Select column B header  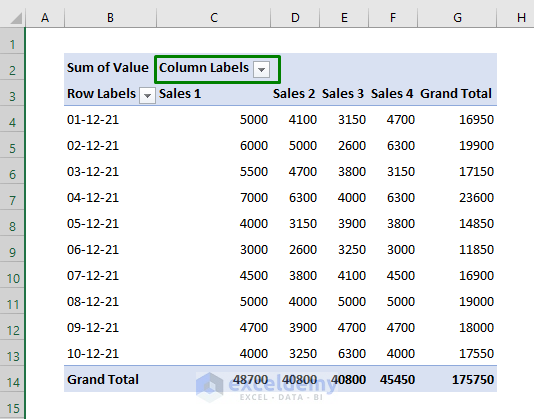110,17
